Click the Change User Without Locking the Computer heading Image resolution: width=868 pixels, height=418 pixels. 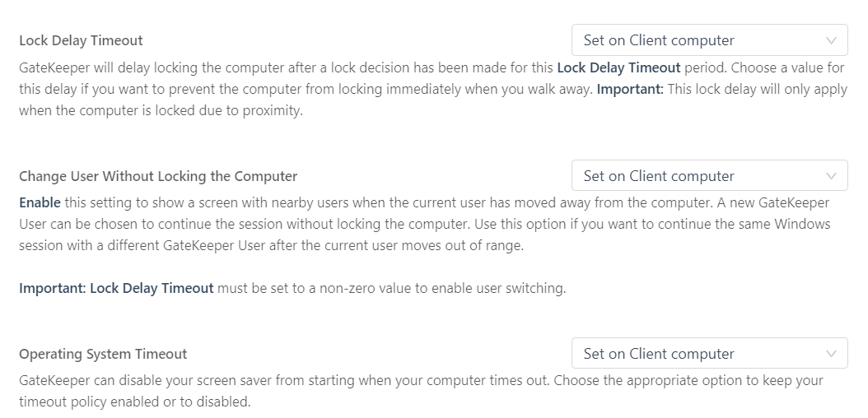tap(158, 176)
